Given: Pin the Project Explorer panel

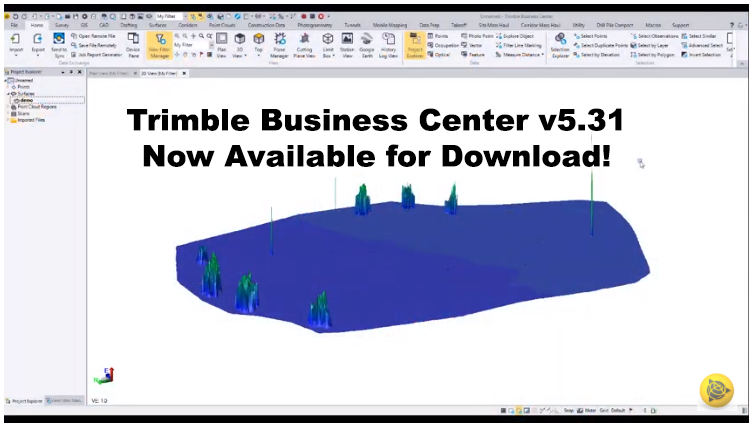Looking at the screenshot, I should (71, 72).
